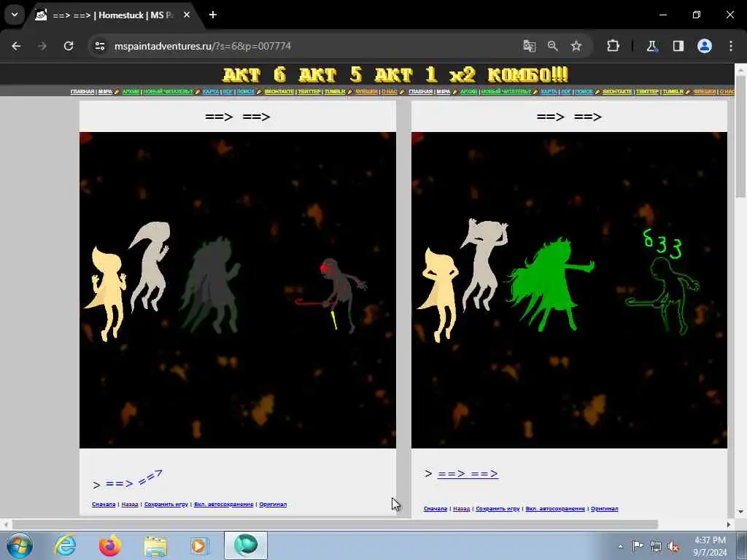Close the Homestuck tab
This screenshot has width=747, height=560.
[187, 15]
